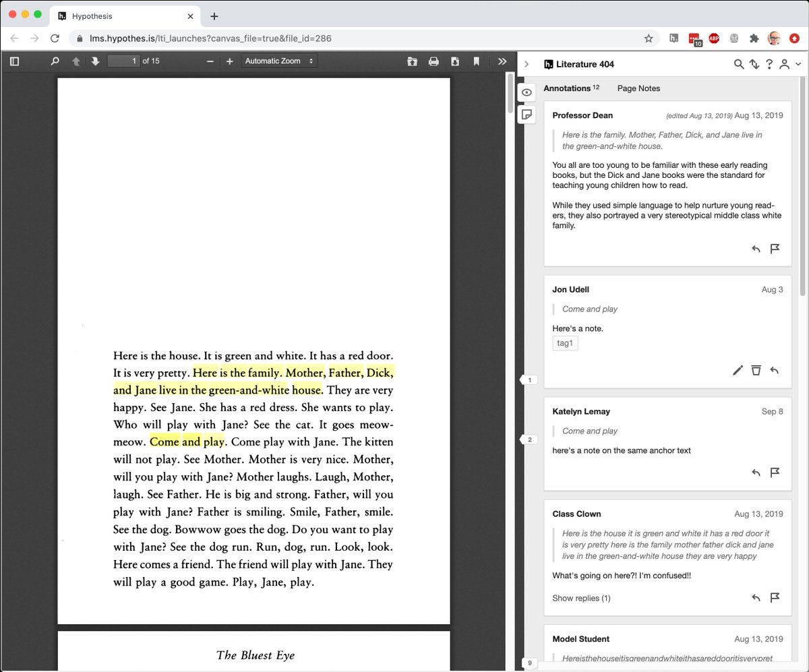Search annotations with magnifier icon
Image resolution: width=809 pixels, height=672 pixels.
point(739,64)
